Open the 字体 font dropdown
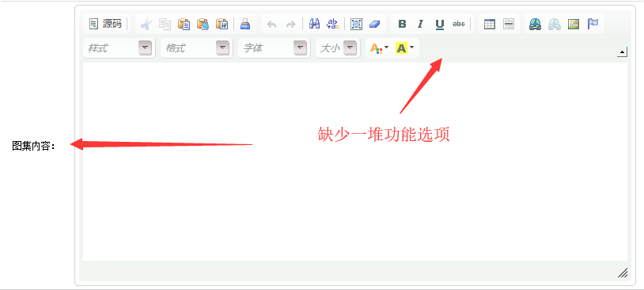Viewport: 644px width, 290px height. pos(274,48)
